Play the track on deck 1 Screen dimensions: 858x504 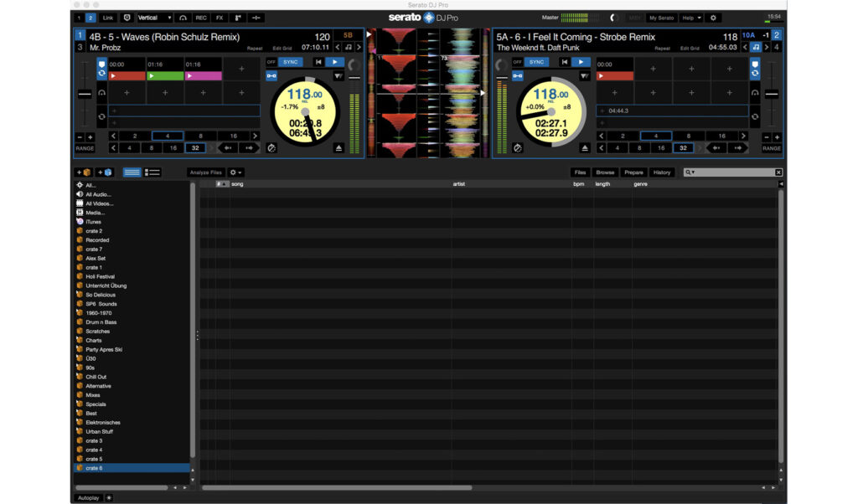click(335, 62)
